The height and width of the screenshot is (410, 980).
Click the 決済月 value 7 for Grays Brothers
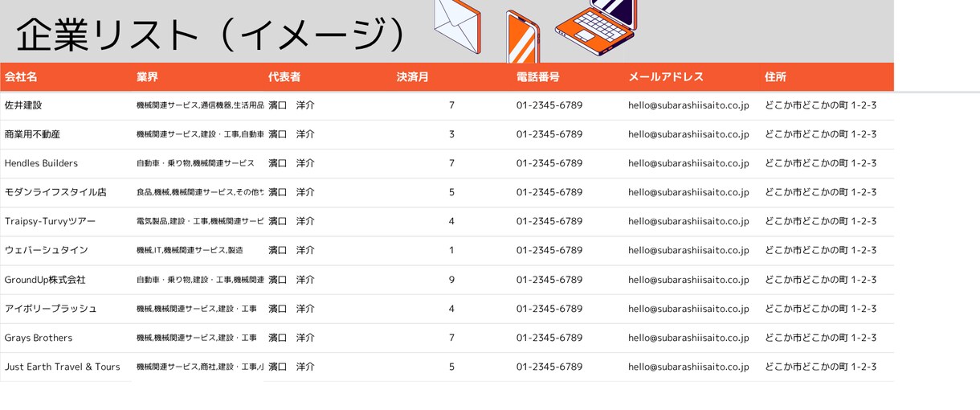pos(451,338)
